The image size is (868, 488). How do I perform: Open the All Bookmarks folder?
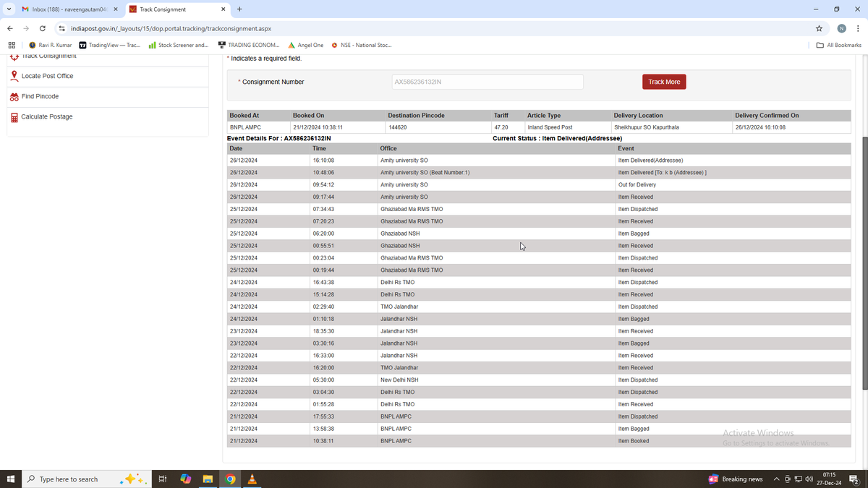839,45
